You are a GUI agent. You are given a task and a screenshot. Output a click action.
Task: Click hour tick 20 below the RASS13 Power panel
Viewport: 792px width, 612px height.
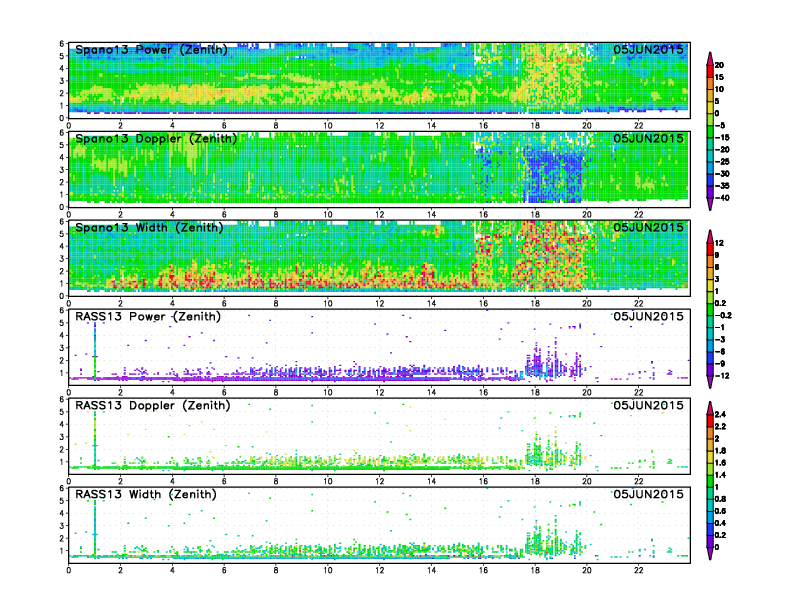point(586,392)
